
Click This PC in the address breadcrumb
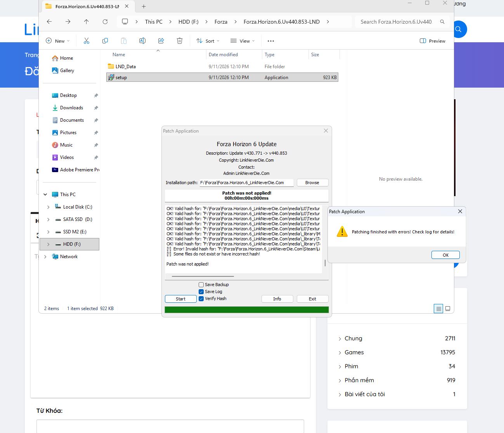pos(154,22)
